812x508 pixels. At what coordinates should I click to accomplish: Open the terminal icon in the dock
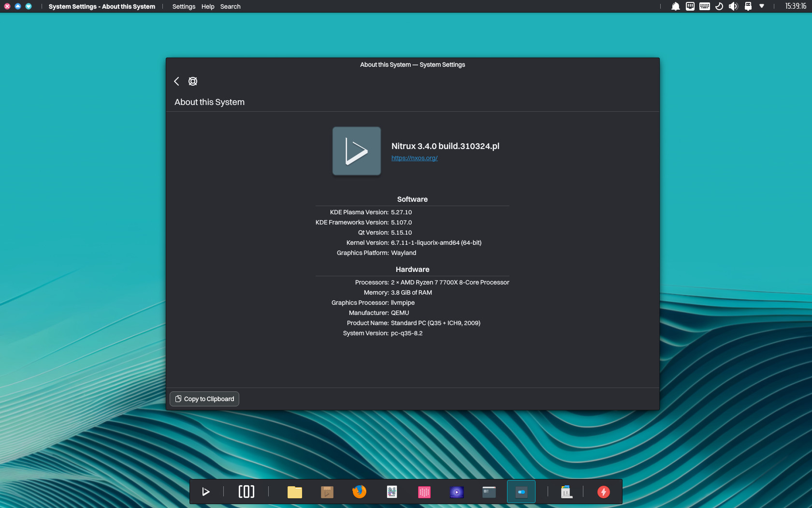[489, 492]
